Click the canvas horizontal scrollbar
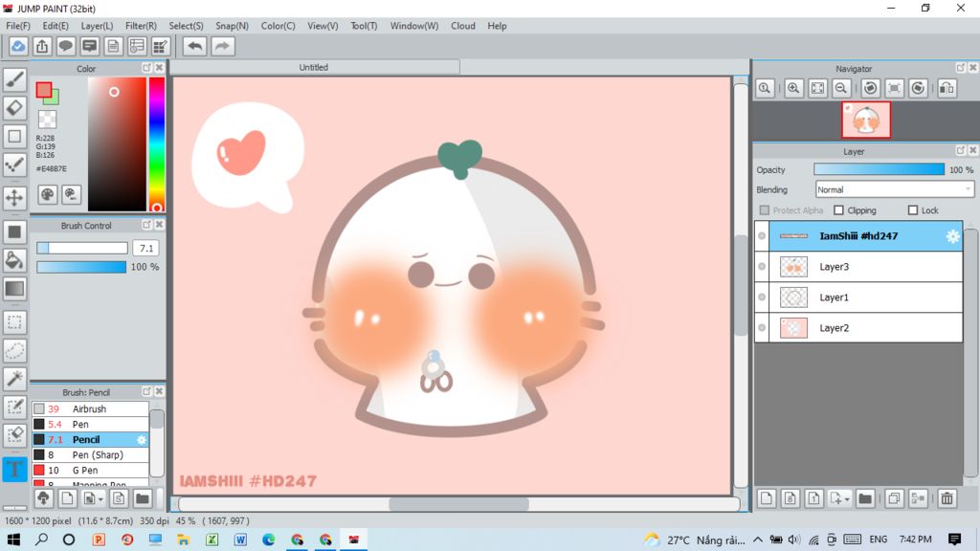Image resolution: width=980 pixels, height=551 pixels. coord(458,503)
